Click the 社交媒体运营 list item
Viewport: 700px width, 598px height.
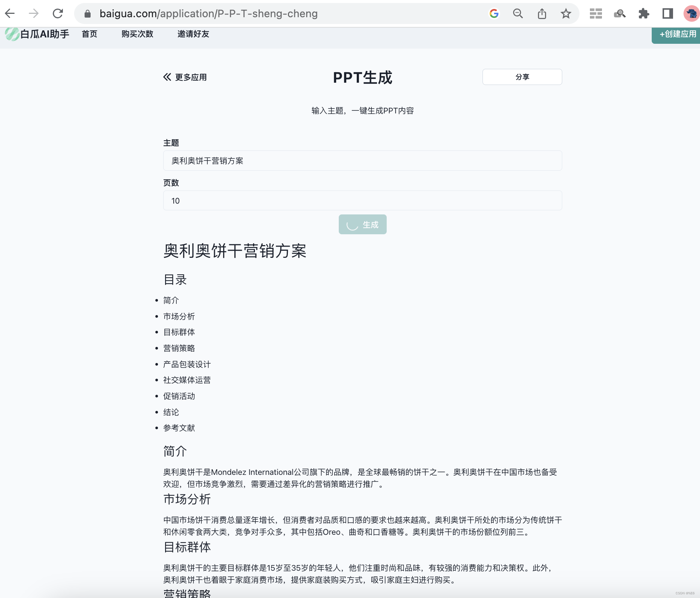pyautogui.click(x=187, y=380)
